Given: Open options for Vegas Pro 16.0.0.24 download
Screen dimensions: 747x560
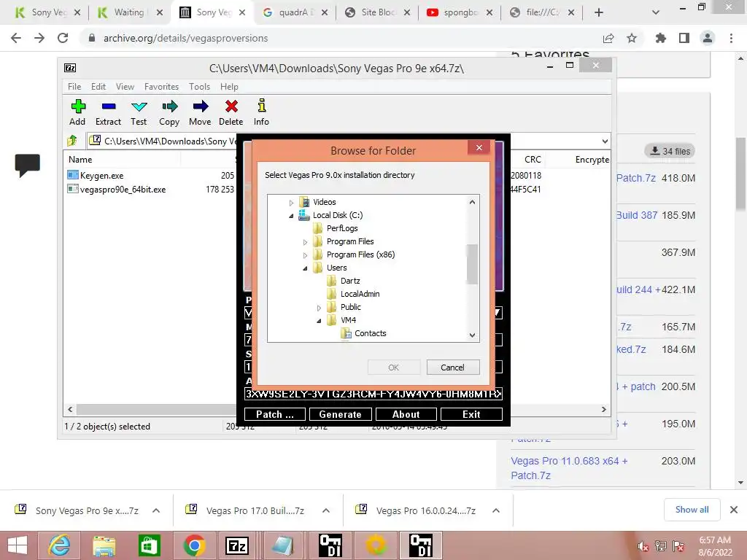Looking at the screenshot, I should point(496,510).
